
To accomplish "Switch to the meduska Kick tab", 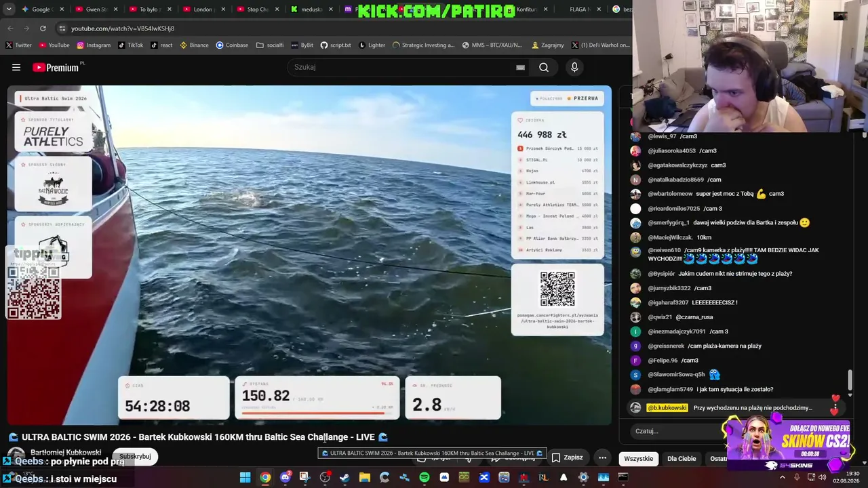I will point(310,9).
